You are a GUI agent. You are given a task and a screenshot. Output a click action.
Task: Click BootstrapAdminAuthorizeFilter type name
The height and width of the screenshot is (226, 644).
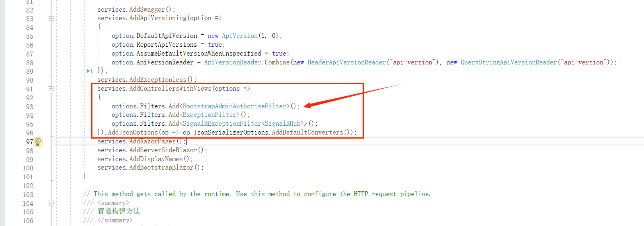(234, 106)
